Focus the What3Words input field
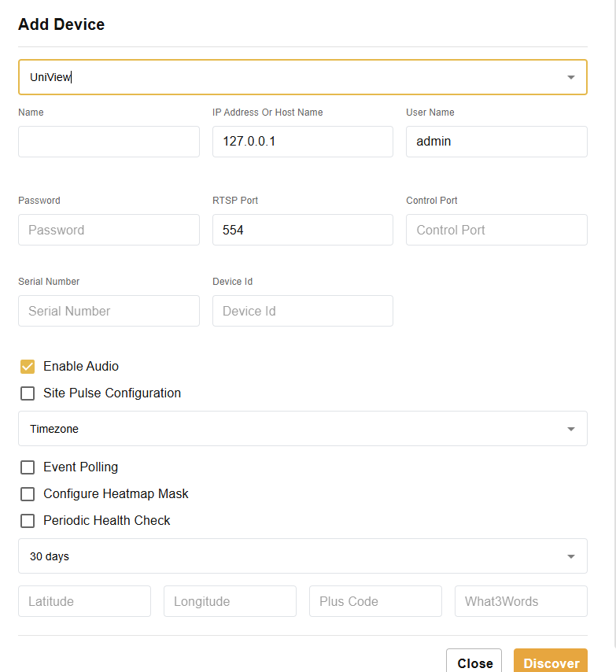The width and height of the screenshot is (616, 672). [521, 601]
